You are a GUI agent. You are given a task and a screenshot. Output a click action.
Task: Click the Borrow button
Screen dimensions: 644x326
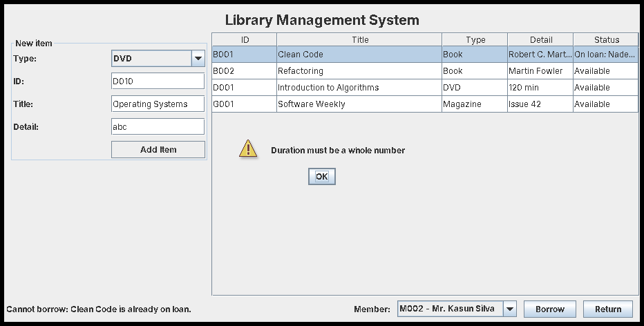(x=549, y=309)
